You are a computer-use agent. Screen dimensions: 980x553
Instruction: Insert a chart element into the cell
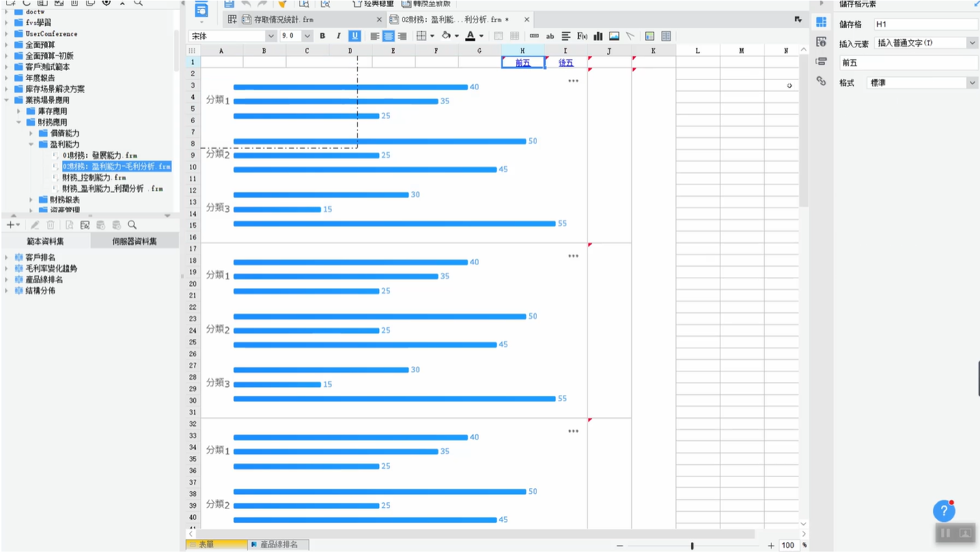(x=598, y=36)
